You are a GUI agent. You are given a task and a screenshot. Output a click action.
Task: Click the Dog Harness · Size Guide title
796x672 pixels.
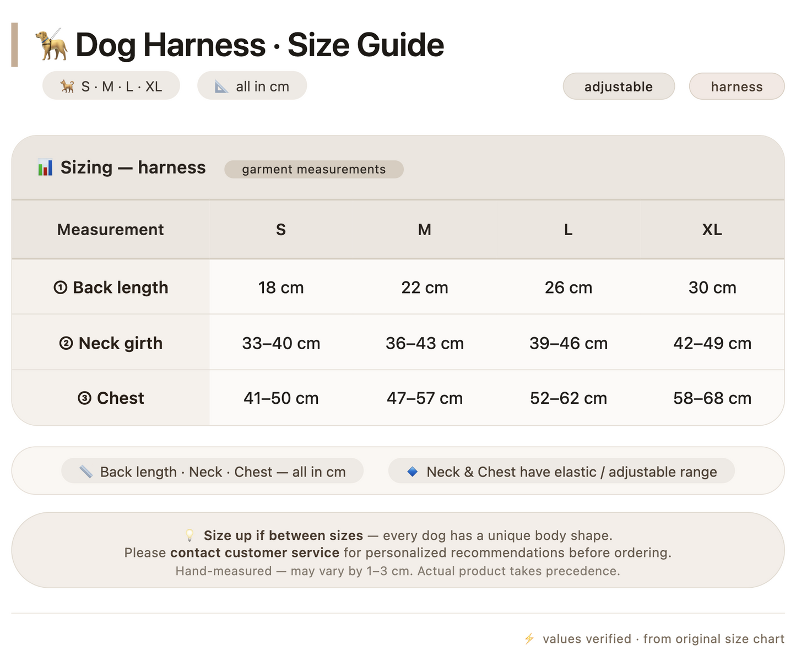point(259,45)
